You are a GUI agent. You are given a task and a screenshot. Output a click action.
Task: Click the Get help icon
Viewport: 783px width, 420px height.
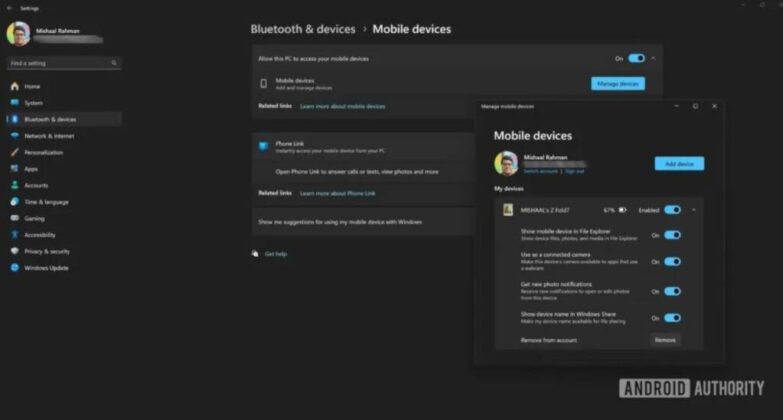point(255,254)
